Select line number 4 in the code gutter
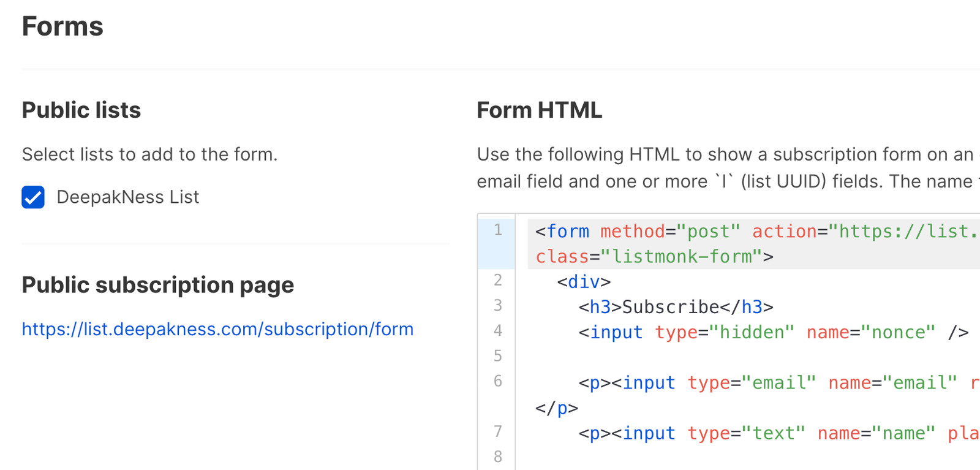 click(x=497, y=331)
